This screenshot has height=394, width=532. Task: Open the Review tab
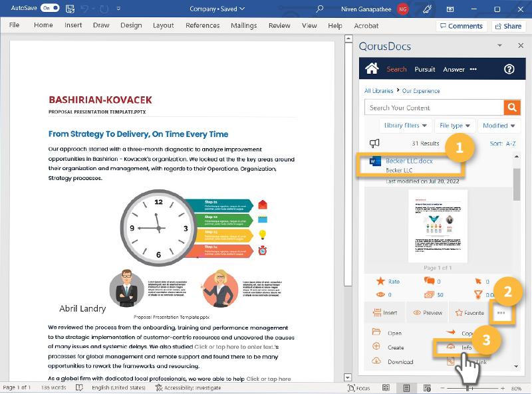coord(279,25)
